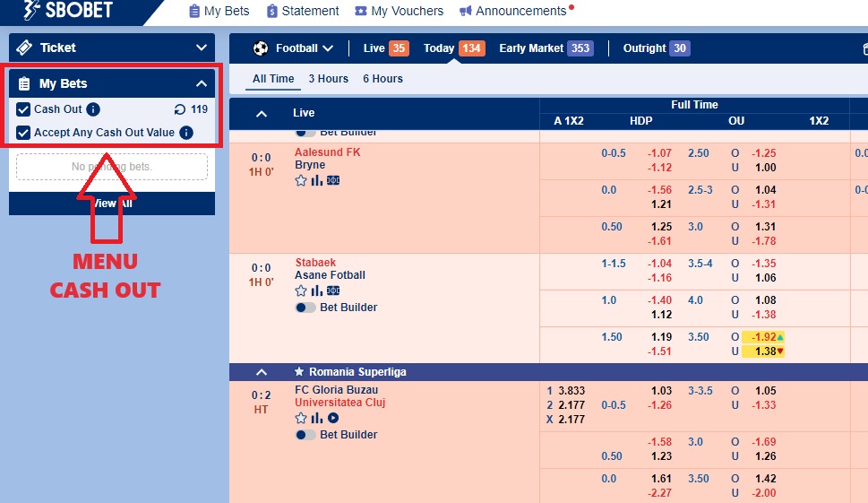Switch to the Live 35 tab
Image resolution: width=868 pixels, height=503 pixels.
[386, 48]
